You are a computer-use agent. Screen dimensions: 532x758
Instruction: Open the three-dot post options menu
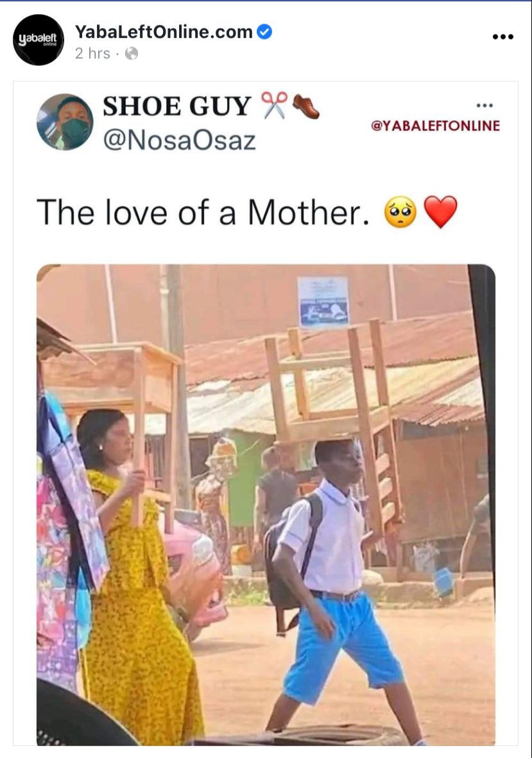tap(502, 37)
